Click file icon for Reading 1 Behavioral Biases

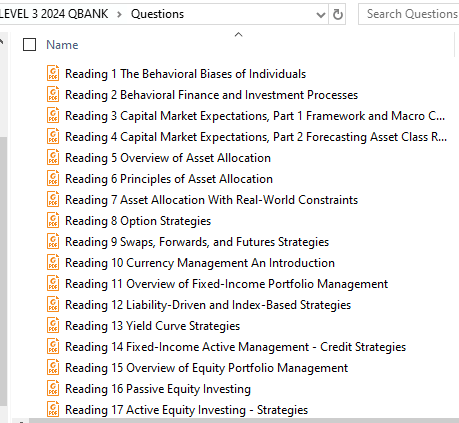point(53,73)
